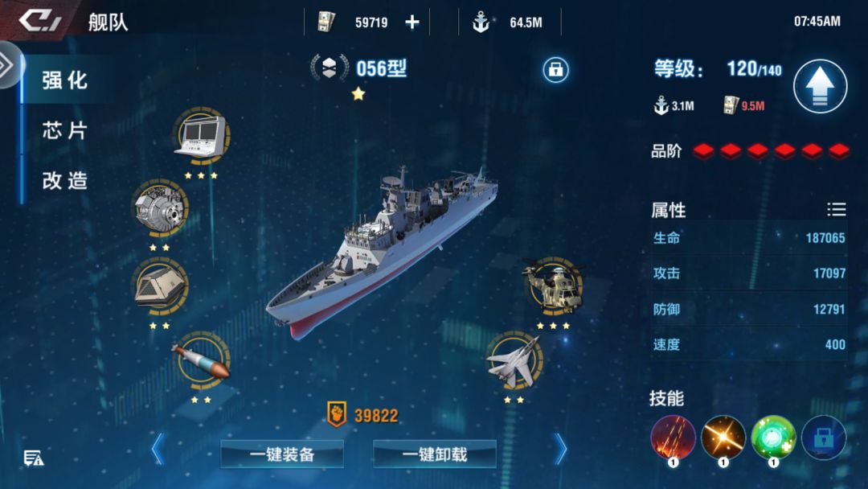The width and height of the screenshot is (868, 489).
Task: Select the helicopter equipment slot
Action: [554, 286]
